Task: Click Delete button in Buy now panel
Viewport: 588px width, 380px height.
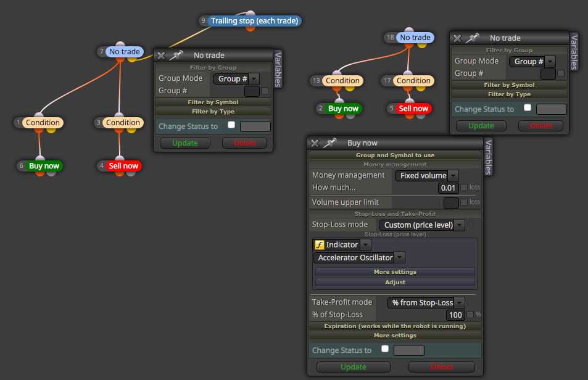Action: [442, 367]
